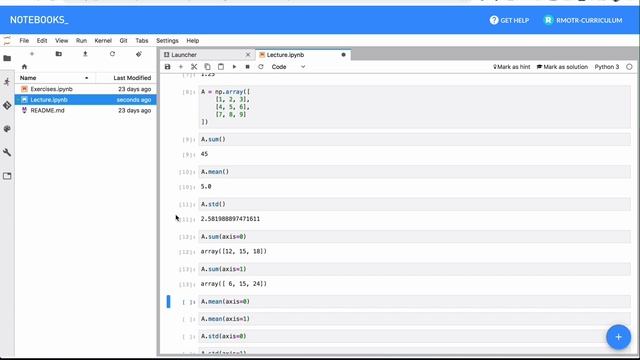640x360 pixels.
Task: Refresh the file list
Action: [112, 54]
